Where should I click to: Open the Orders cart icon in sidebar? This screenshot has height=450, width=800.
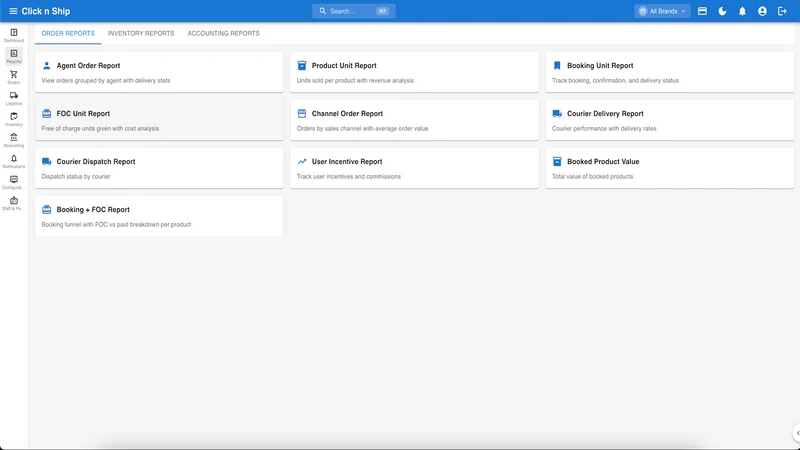[x=14, y=77]
